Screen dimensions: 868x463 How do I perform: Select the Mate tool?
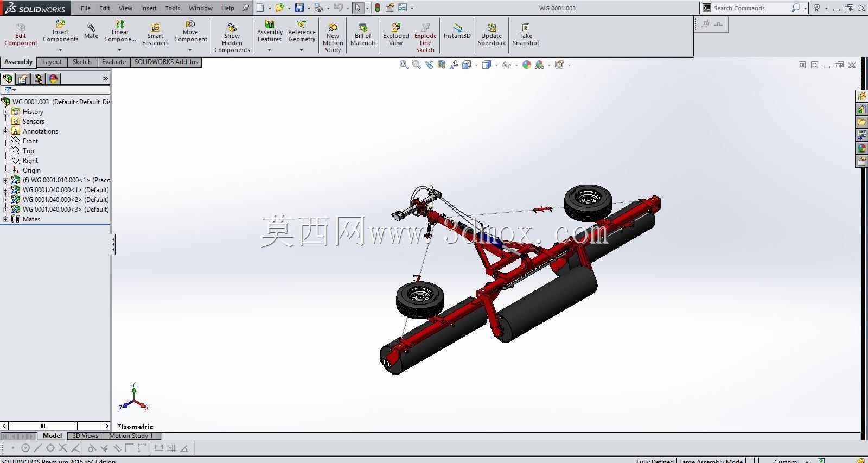tap(91, 31)
